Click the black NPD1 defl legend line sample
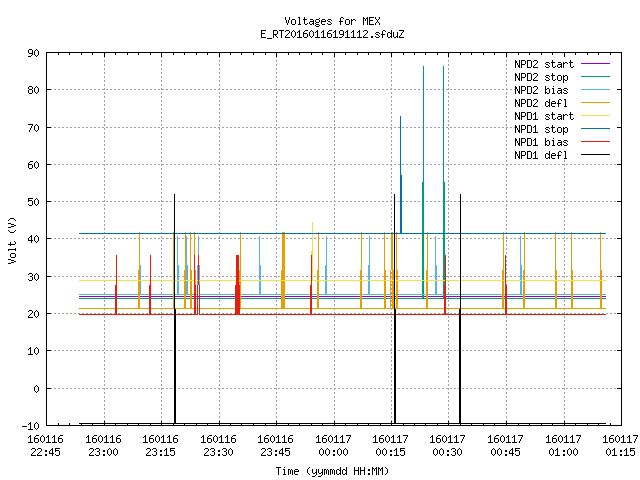Image resolution: width=640 pixels, height=480 pixels. [595, 155]
